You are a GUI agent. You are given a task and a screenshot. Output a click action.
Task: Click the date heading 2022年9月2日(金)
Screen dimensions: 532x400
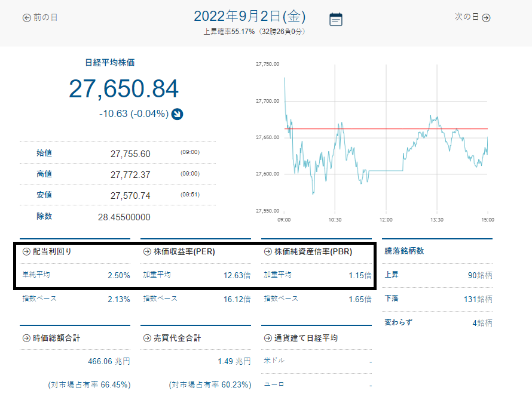(x=250, y=16)
